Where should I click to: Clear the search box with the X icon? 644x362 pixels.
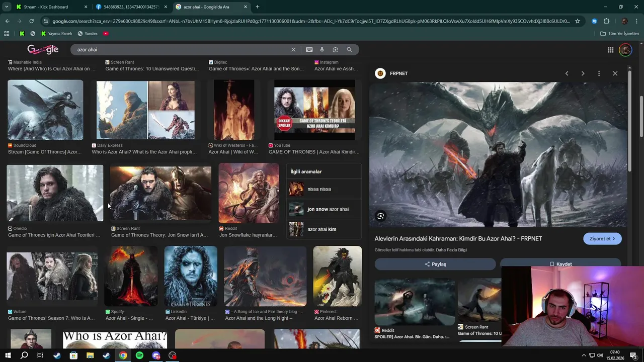coord(293,50)
